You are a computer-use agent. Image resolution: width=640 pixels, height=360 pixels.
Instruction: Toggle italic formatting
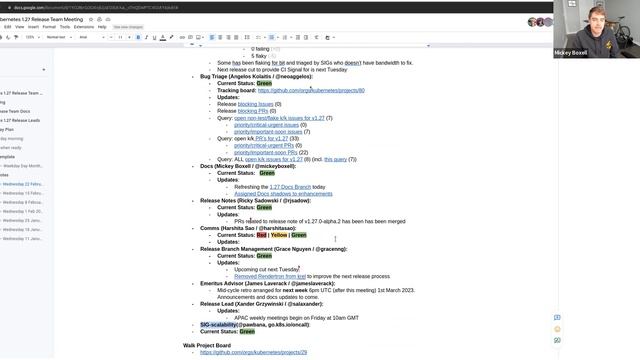(x=147, y=37)
